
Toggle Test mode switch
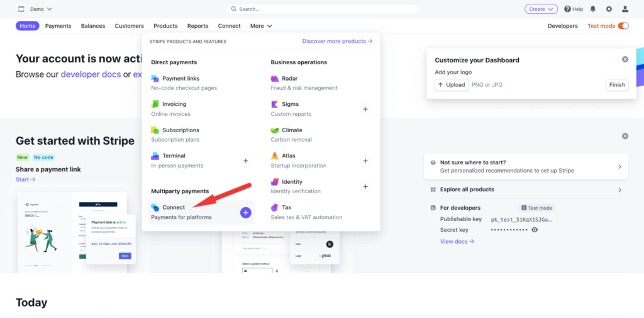coord(623,26)
